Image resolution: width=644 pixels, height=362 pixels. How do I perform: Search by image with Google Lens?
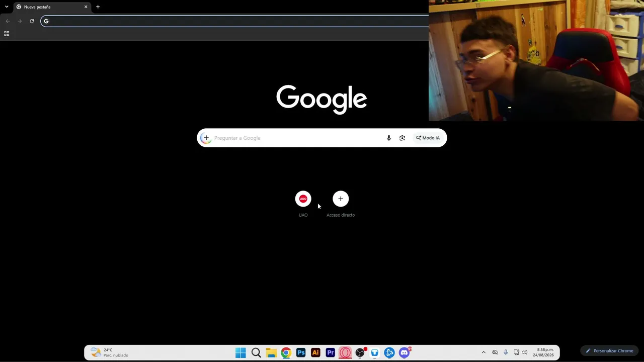tap(402, 138)
